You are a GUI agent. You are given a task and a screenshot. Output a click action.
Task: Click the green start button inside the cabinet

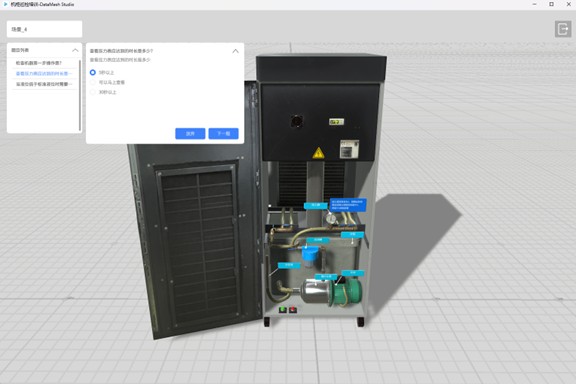click(282, 310)
